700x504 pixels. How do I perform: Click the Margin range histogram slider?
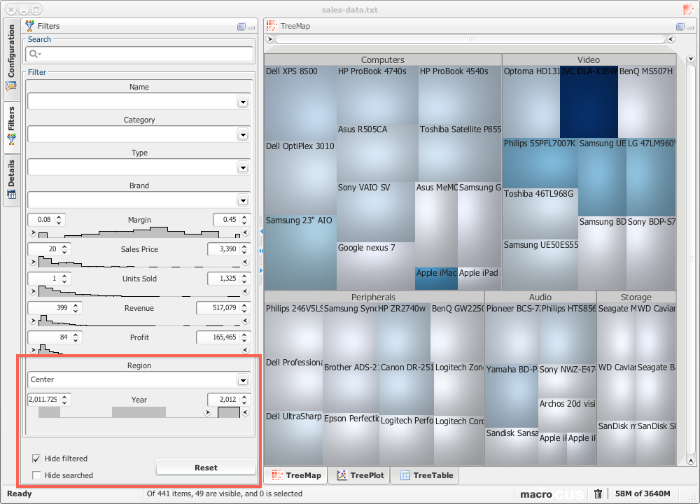click(139, 232)
